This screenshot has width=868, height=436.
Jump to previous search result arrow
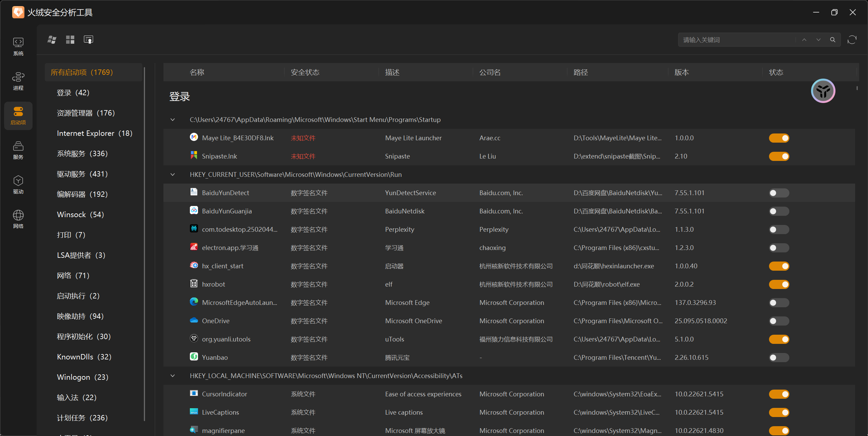[x=804, y=40]
